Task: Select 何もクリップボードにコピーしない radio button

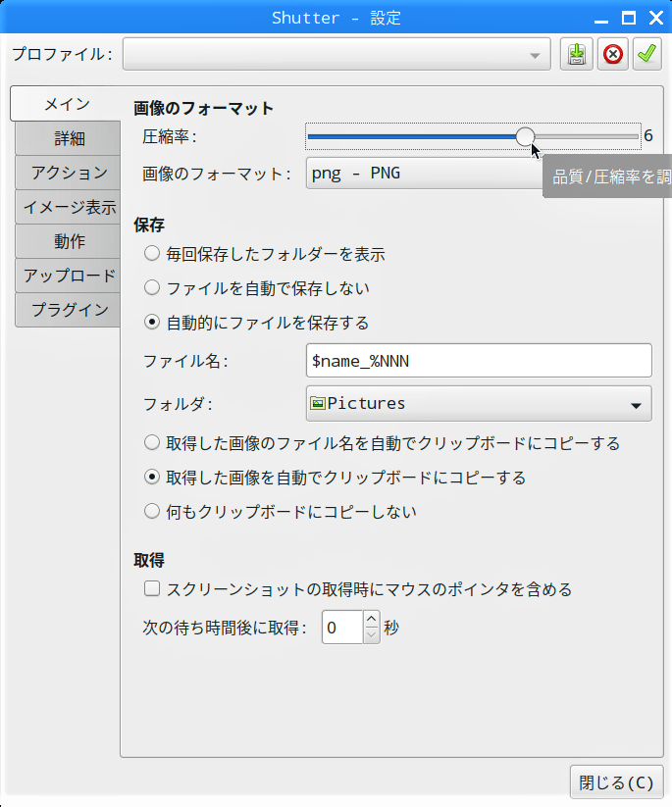Action: pyautogui.click(x=152, y=512)
